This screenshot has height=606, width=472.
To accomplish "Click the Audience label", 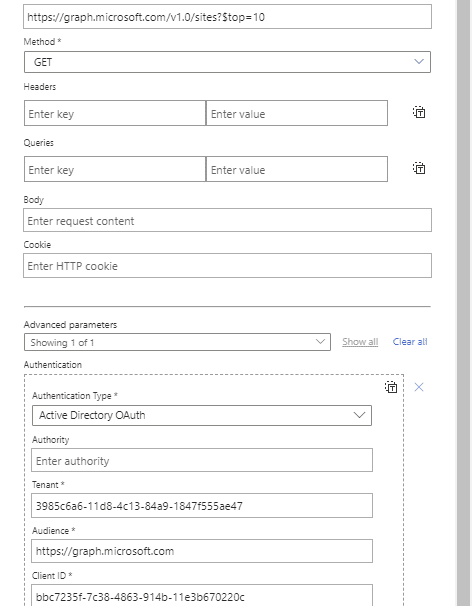I will click(53, 531).
